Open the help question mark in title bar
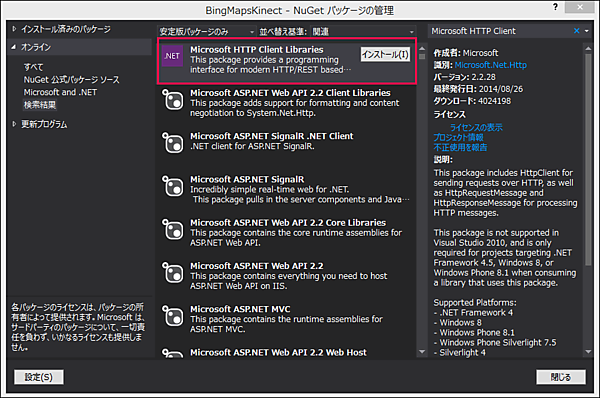The height and width of the screenshot is (398, 600). [x=555, y=7]
